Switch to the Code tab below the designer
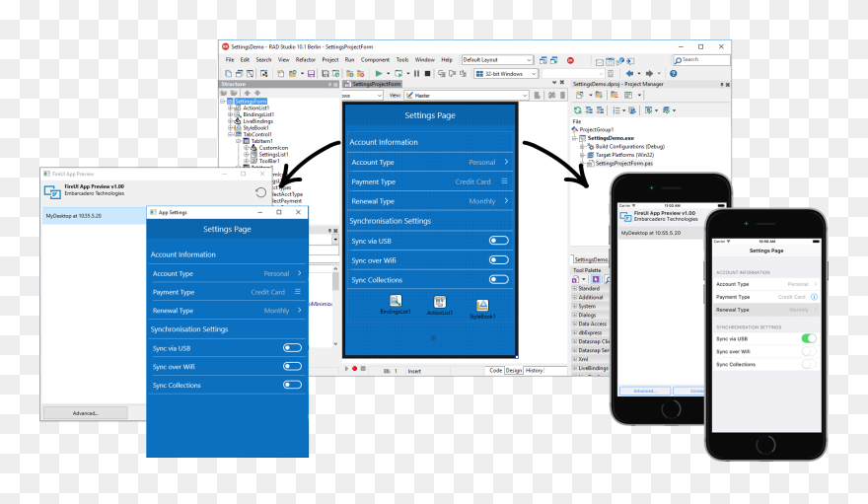Image resolution: width=868 pixels, height=504 pixels. click(x=495, y=370)
